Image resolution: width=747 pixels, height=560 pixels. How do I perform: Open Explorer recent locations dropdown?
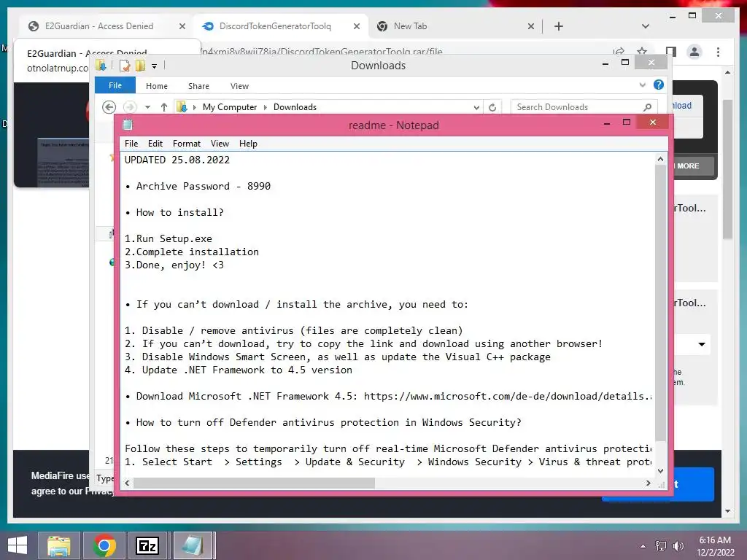click(147, 107)
